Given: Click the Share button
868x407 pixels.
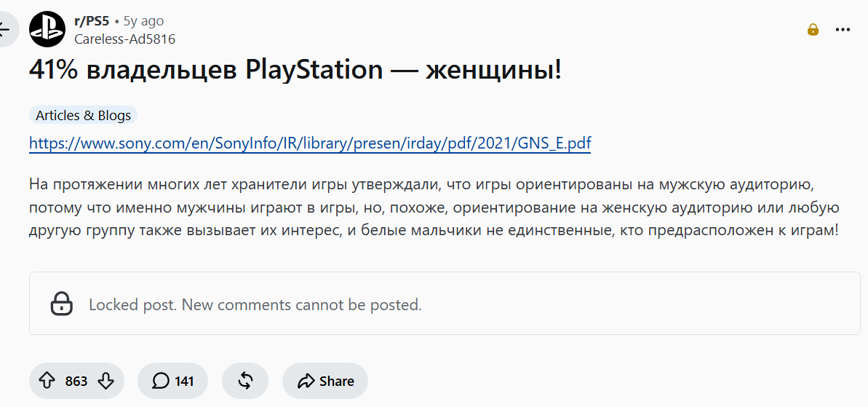Looking at the screenshot, I should click(325, 381).
